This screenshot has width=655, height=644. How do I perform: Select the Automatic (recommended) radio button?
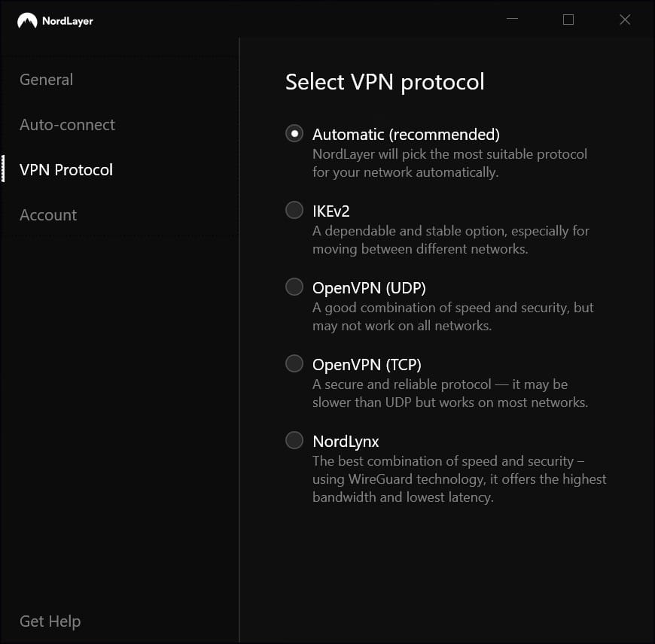(294, 133)
